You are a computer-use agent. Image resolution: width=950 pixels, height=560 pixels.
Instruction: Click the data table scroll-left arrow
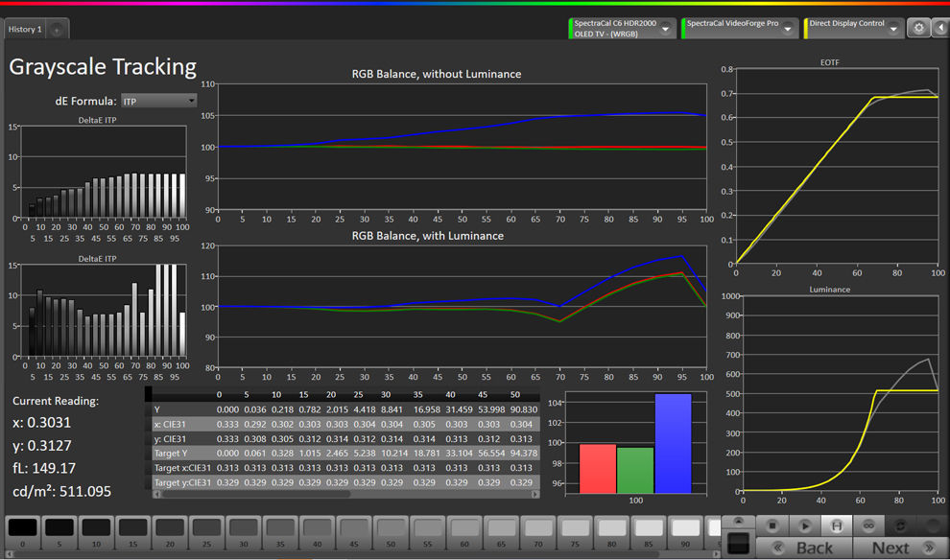click(x=157, y=494)
